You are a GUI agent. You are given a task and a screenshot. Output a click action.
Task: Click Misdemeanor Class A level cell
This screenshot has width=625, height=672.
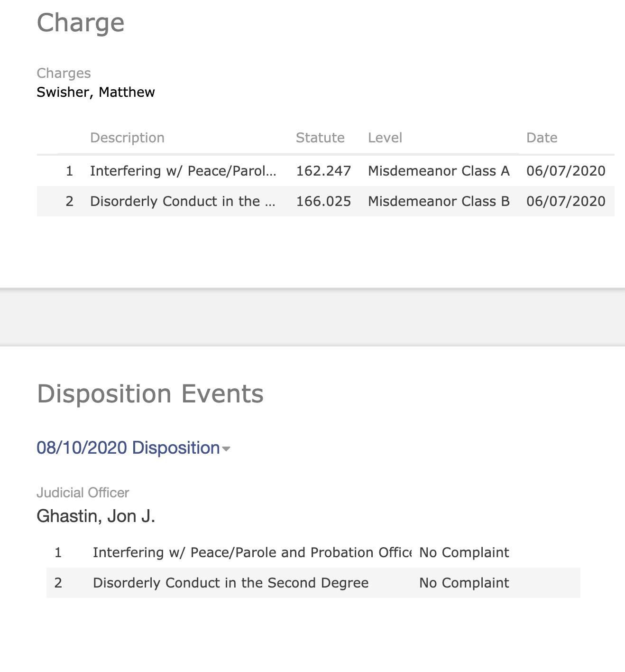[439, 171]
